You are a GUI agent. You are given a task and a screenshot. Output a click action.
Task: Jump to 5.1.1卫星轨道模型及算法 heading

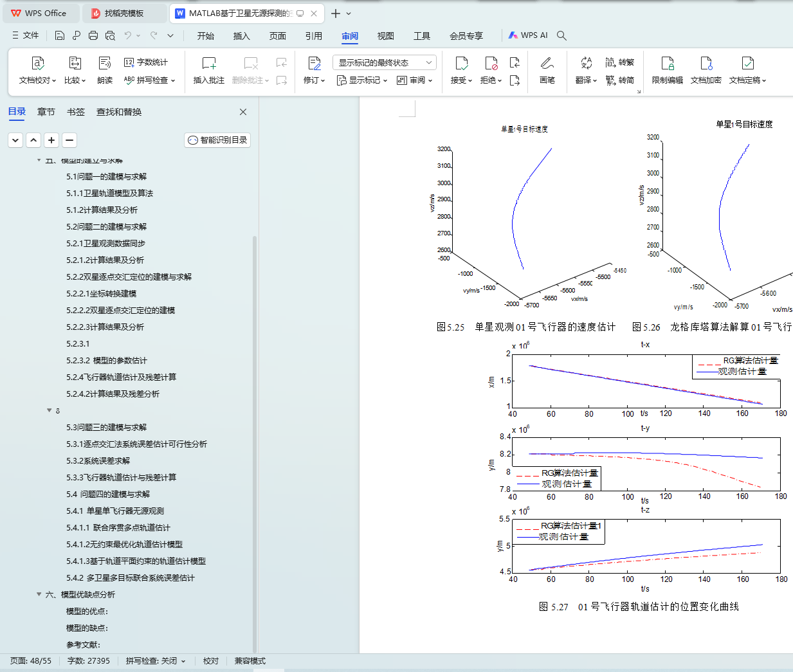click(x=109, y=193)
